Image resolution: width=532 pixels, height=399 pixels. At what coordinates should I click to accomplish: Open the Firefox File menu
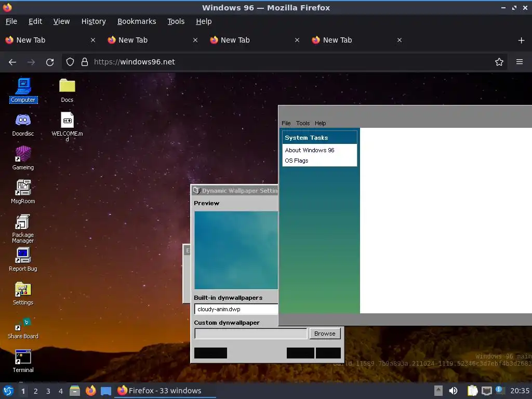(x=11, y=21)
